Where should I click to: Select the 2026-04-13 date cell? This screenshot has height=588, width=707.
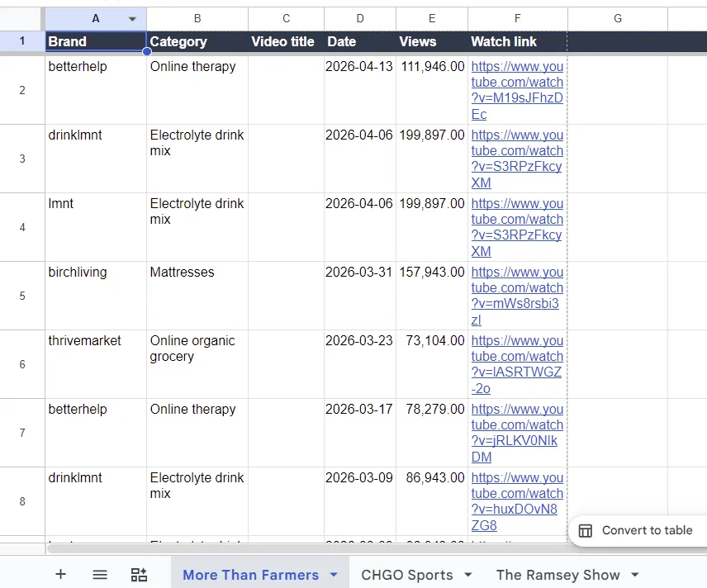point(360,90)
